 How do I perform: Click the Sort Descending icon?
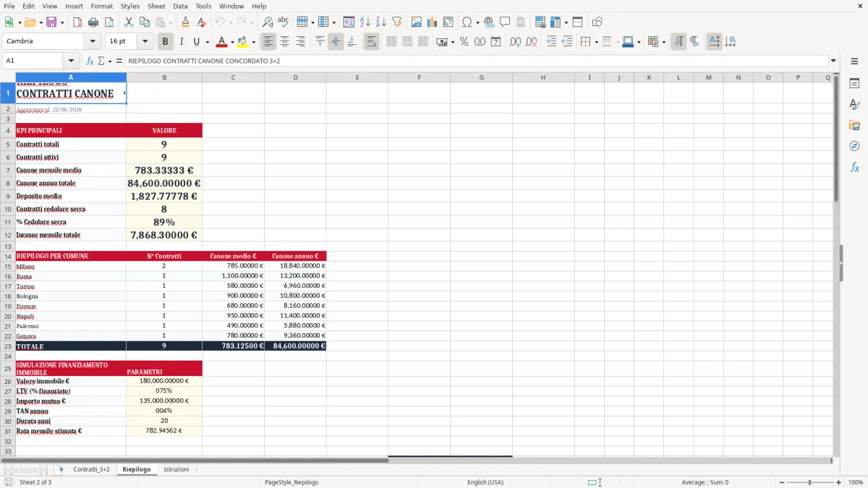[381, 22]
